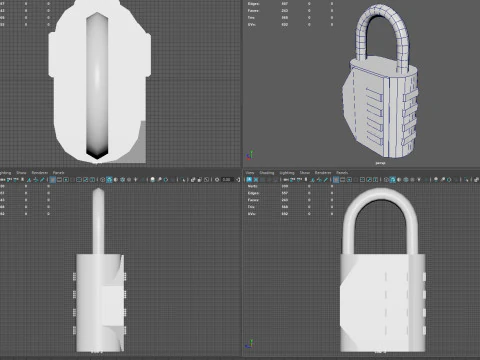Click 'Verts' stat label in front view
Screen dimensions: 480x360
pos(253,186)
